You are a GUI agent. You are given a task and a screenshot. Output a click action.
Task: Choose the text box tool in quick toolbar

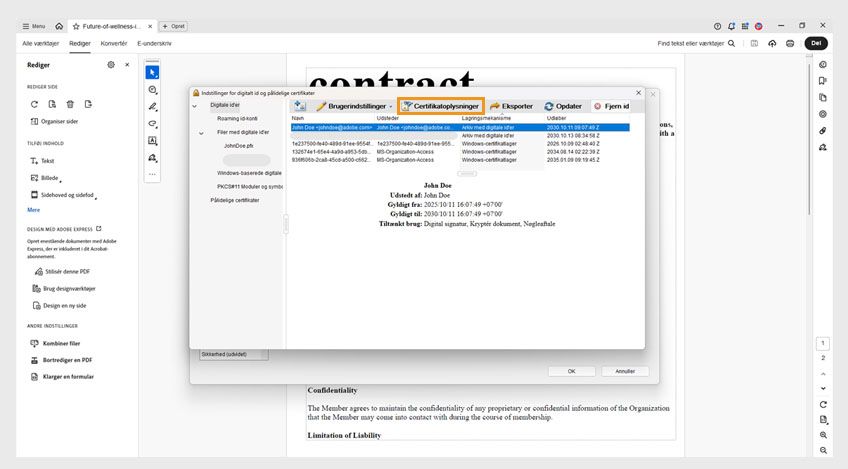(153, 141)
